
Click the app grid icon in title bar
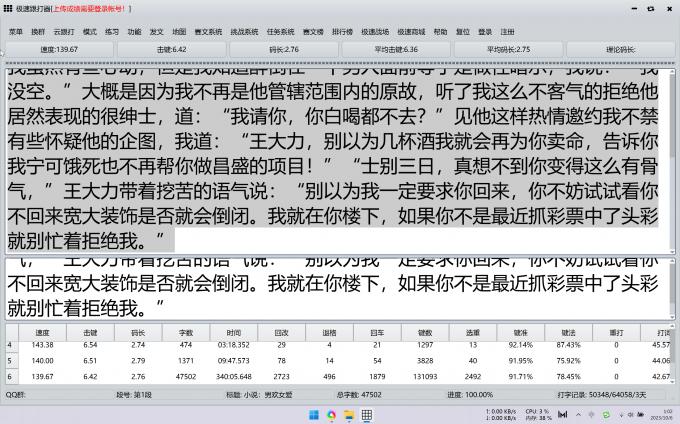tap(8, 8)
